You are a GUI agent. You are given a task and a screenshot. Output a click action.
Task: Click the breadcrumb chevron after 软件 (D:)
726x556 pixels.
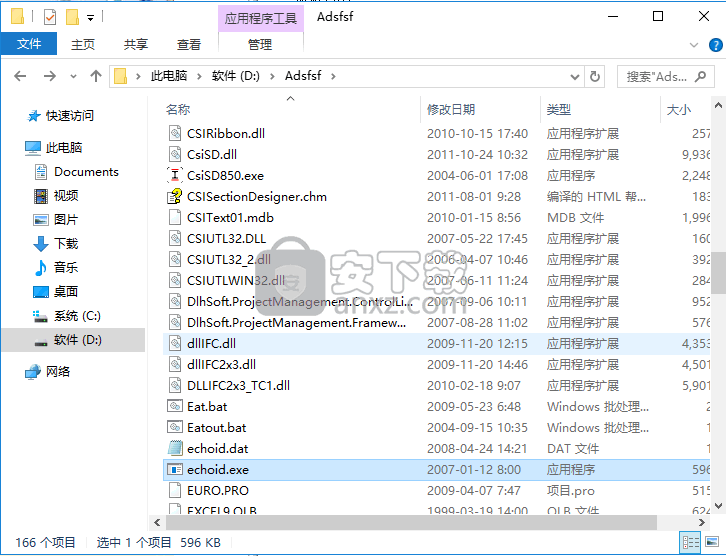click(272, 76)
